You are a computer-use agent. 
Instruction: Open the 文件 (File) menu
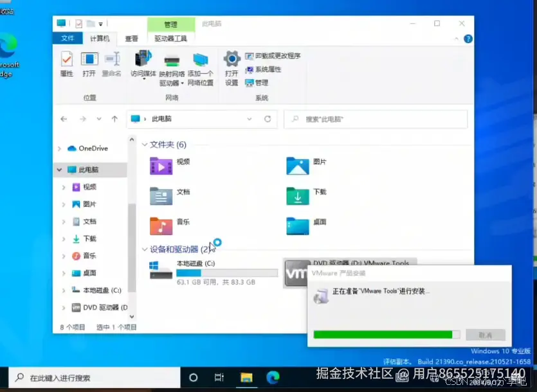click(x=68, y=38)
